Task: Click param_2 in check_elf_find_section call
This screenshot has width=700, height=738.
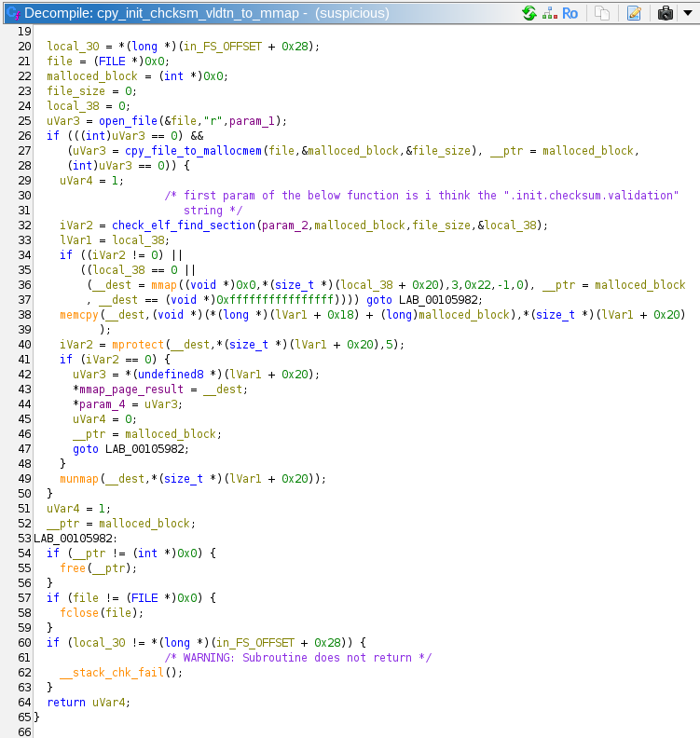Action: pyautogui.click(x=285, y=225)
